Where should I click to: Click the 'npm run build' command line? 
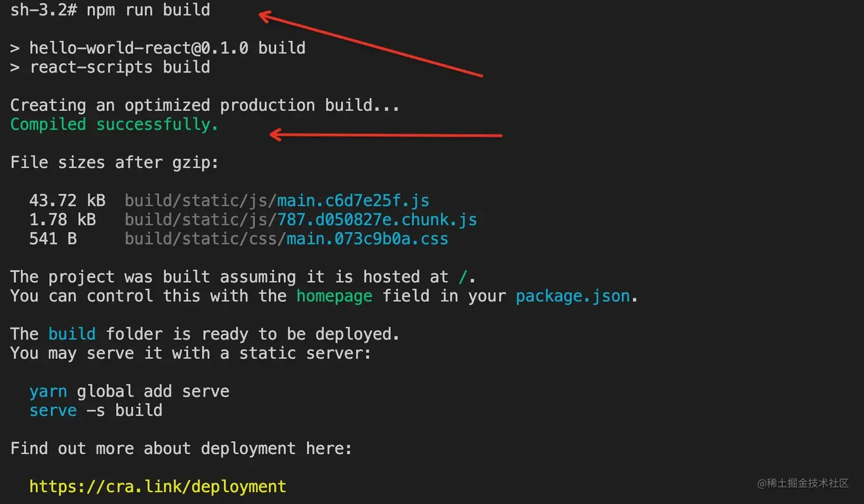(110, 10)
